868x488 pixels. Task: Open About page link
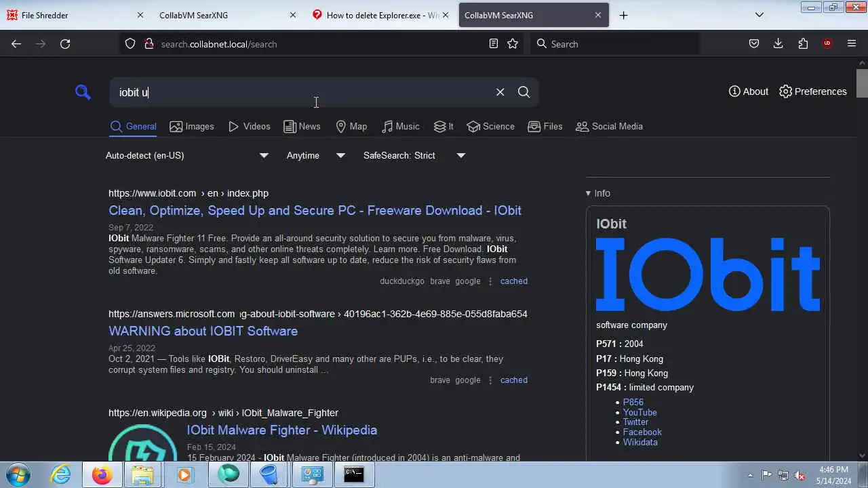748,91
